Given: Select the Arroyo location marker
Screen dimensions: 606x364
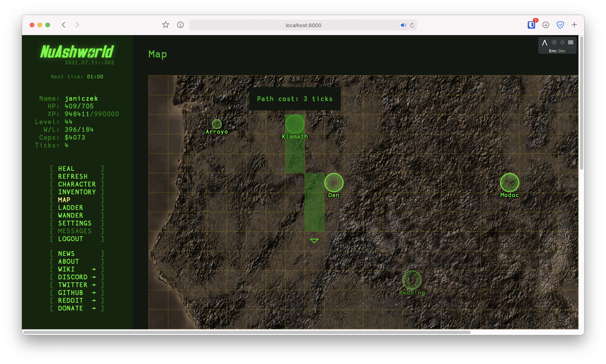Looking at the screenshot, I should [x=217, y=124].
